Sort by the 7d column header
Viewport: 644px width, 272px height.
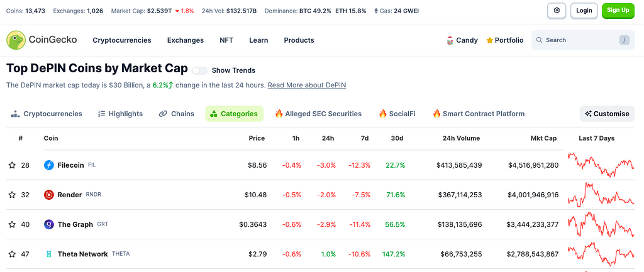(365, 138)
